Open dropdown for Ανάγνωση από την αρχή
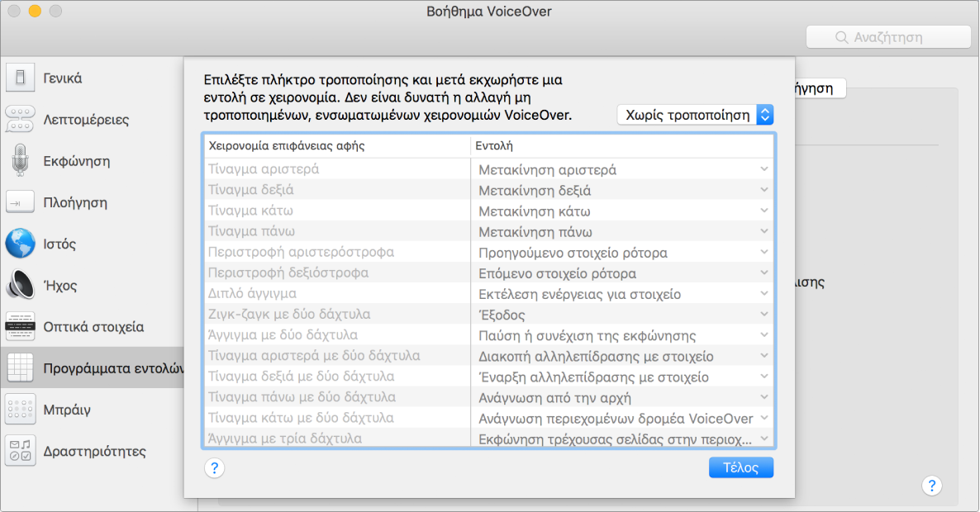 [764, 397]
